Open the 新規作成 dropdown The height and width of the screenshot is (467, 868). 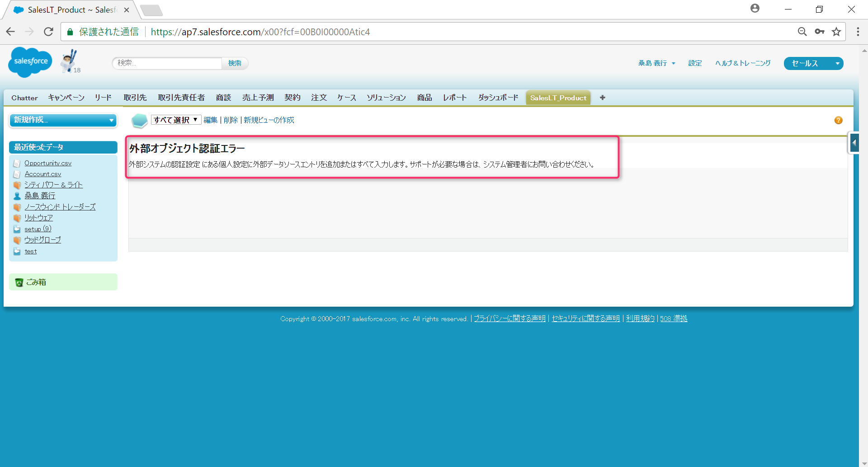coord(63,120)
